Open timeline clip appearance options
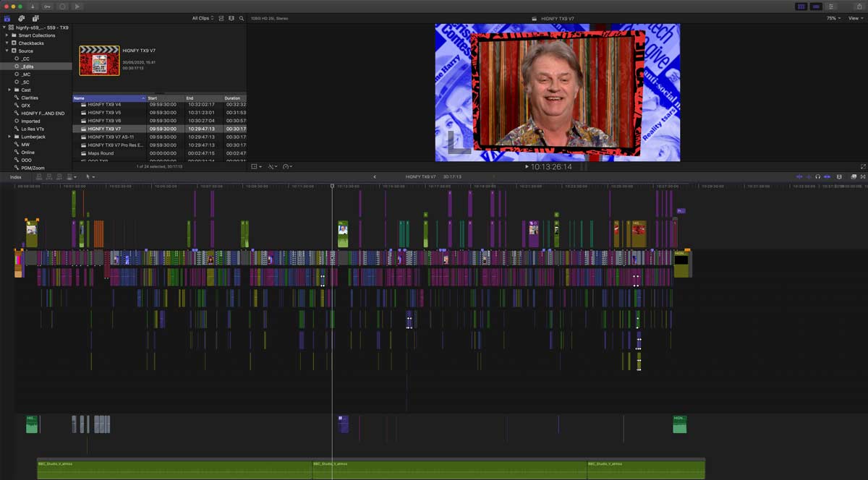This screenshot has height=480, width=868. [840, 176]
